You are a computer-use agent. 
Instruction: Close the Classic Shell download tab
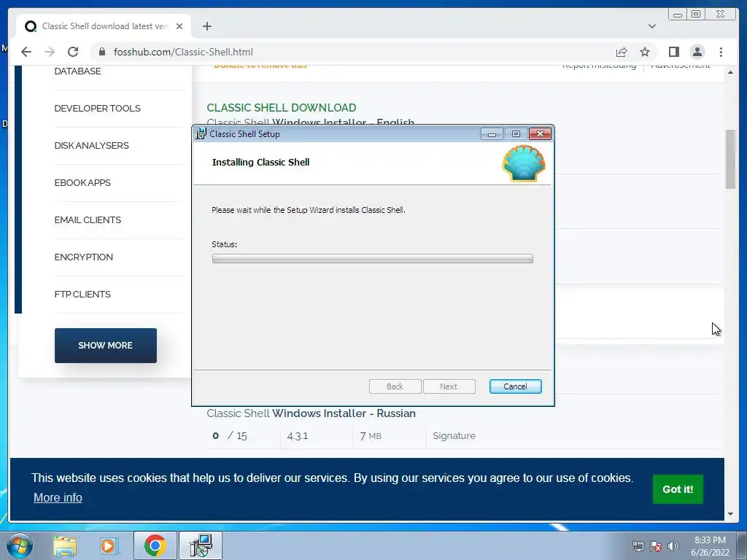coord(179,26)
